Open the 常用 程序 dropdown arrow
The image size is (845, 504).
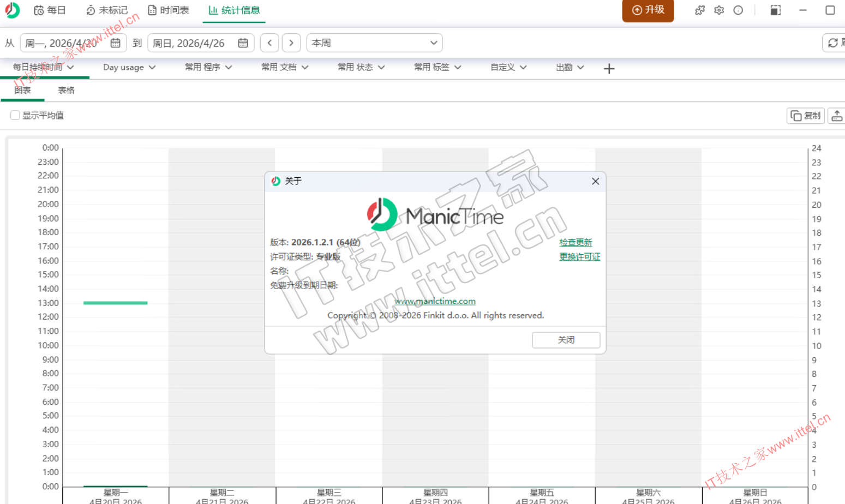pyautogui.click(x=229, y=68)
